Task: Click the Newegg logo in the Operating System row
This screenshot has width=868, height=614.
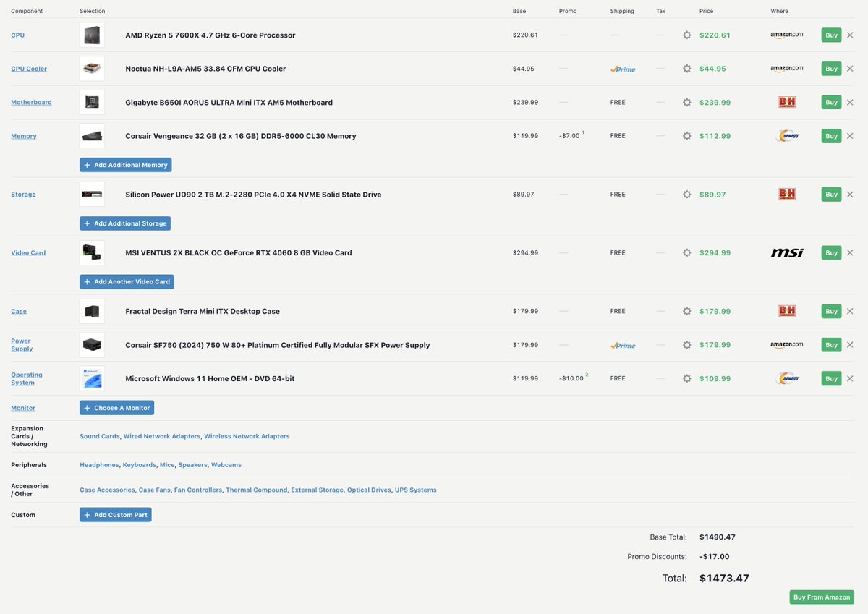Action: (787, 378)
